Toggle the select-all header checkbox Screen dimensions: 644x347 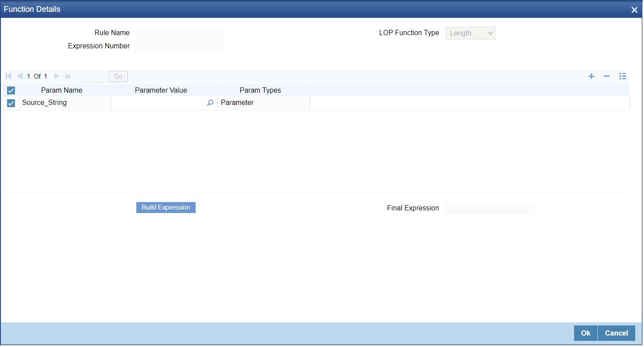coord(11,90)
